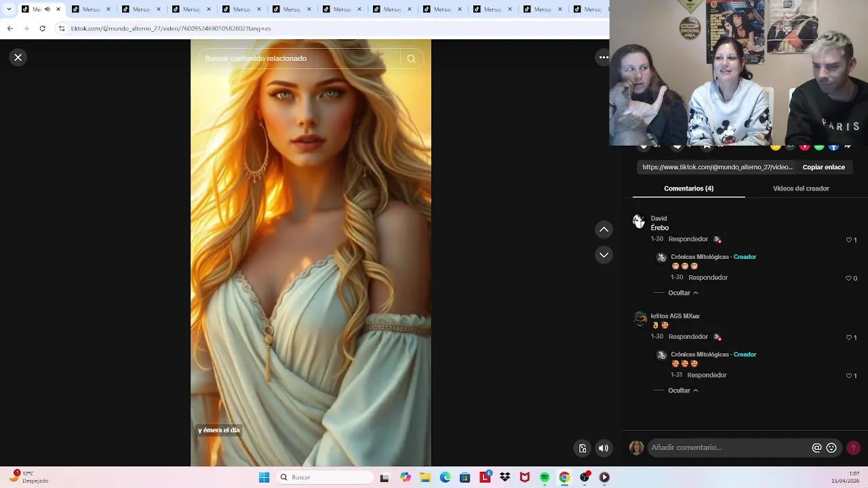Go back in the browser
The width and height of the screenshot is (868, 488).
pos(9,28)
